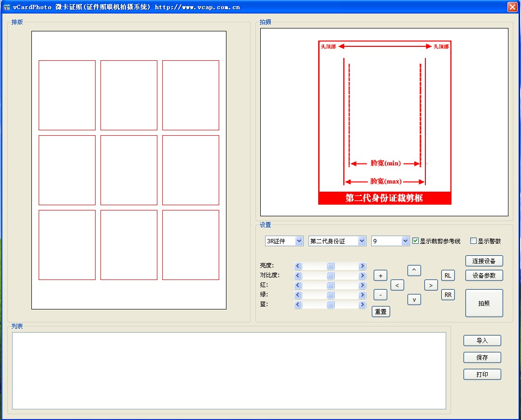
Task: Nudge the crop frame up with the ^ icon
Action: [414, 270]
